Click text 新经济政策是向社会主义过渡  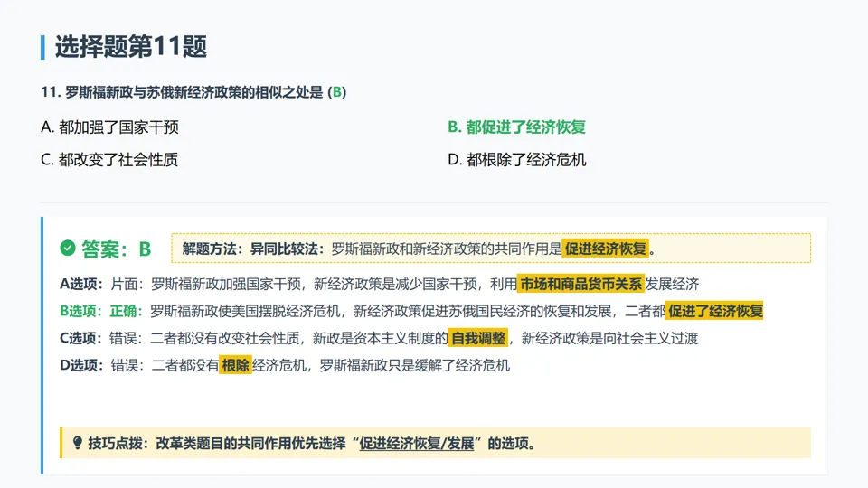609,338
